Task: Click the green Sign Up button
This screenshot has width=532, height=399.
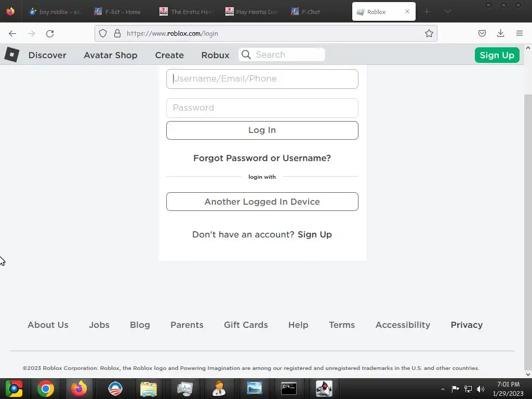Action: click(x=497, y=55)
